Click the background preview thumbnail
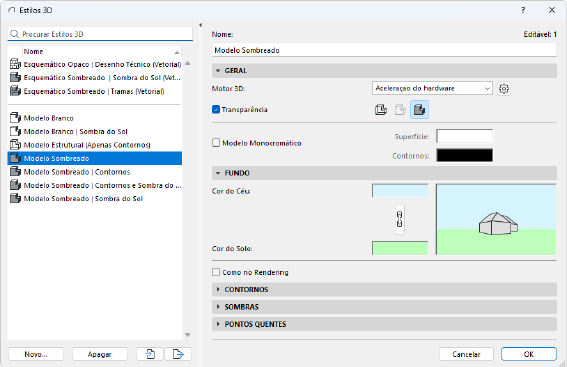567x367 pixels. point(496,219)
